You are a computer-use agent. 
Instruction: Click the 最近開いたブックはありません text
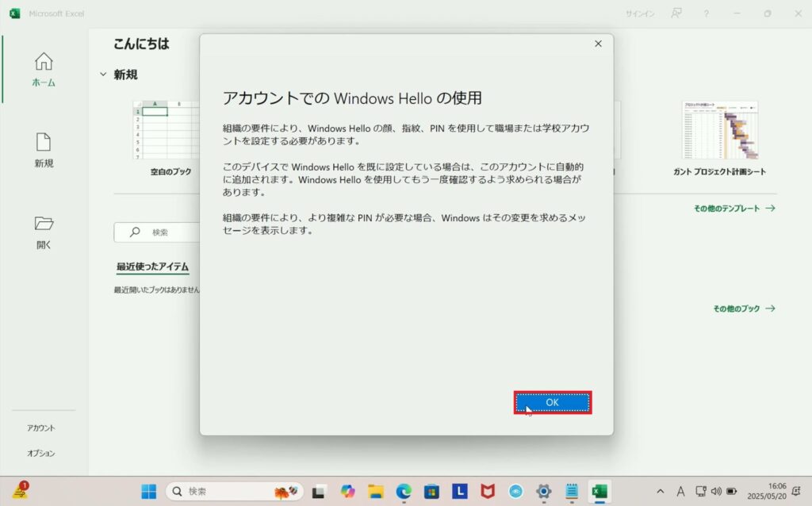(157, 290)
